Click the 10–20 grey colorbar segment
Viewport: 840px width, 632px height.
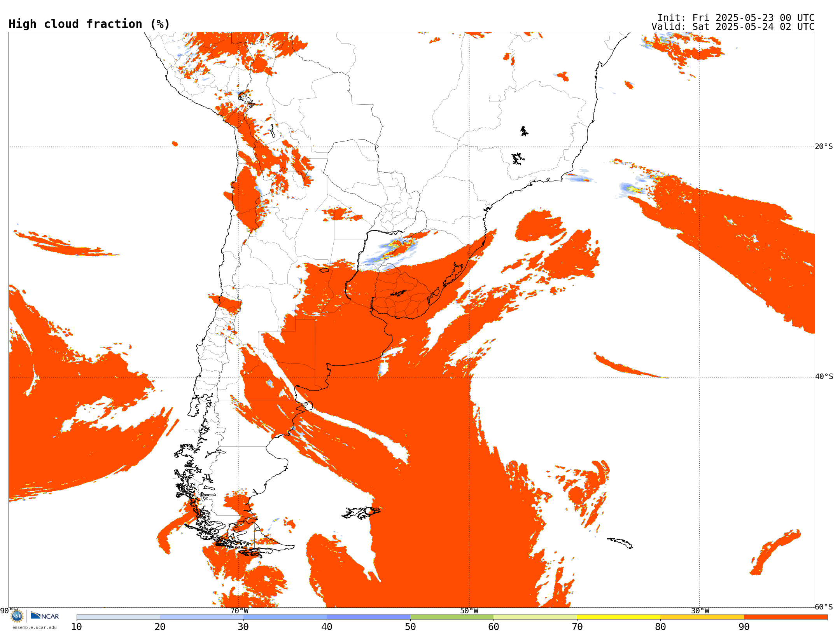[x=118, y=617]
